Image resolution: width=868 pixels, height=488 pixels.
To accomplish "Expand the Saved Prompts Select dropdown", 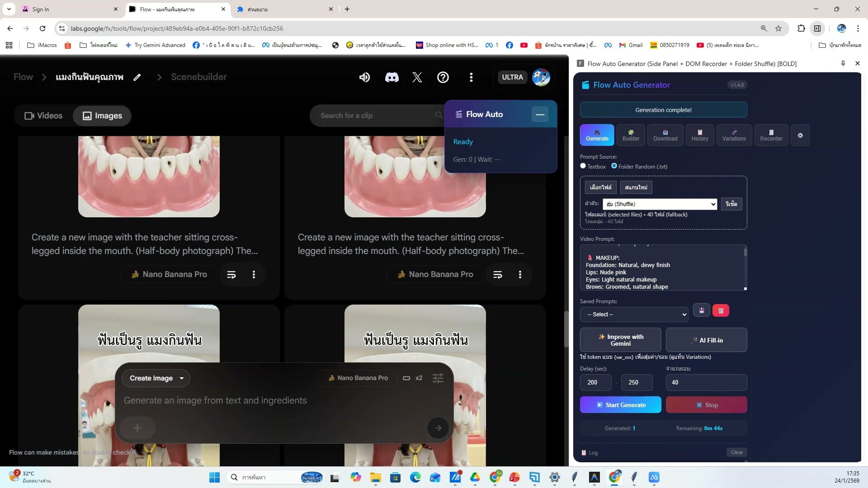I will [x=634, y=314].
